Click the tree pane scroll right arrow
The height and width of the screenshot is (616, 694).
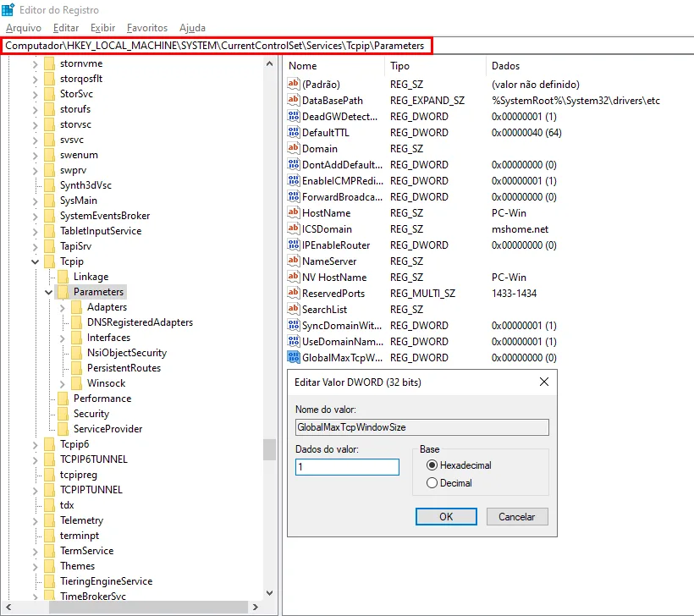tap(255, 608)
